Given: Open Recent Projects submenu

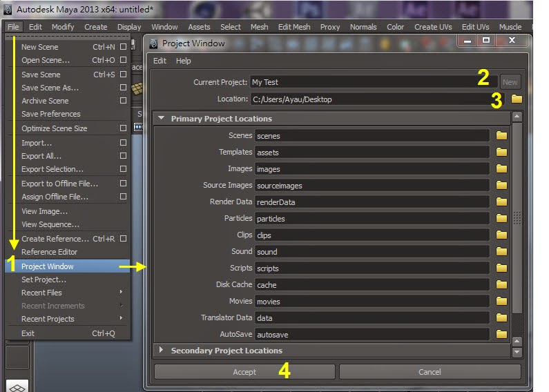Looking at the screenshot, I should pyautogui.click(x=121, y=318).
